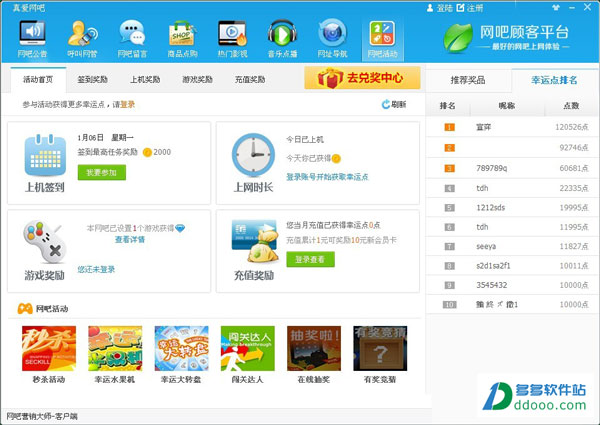Click the green 我要参加 button
The height and width of the screenshot is (425, 600).
click(101, 173)
